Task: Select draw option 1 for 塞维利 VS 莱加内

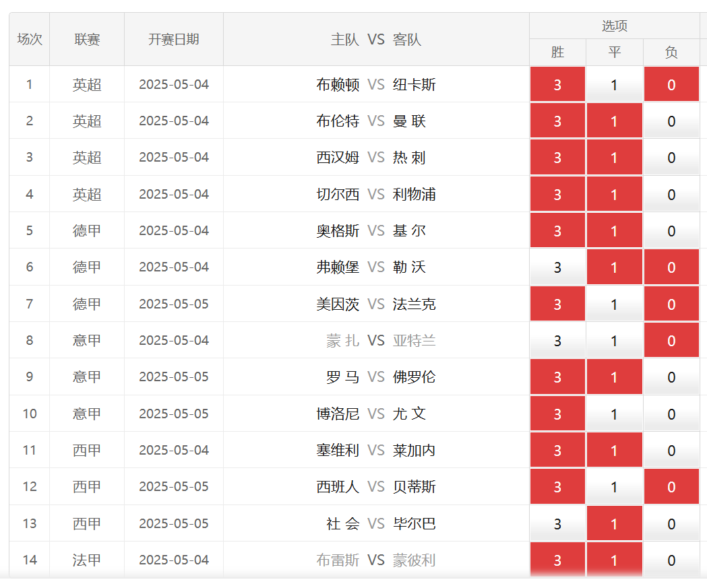Action: click(x=614, y=450)
